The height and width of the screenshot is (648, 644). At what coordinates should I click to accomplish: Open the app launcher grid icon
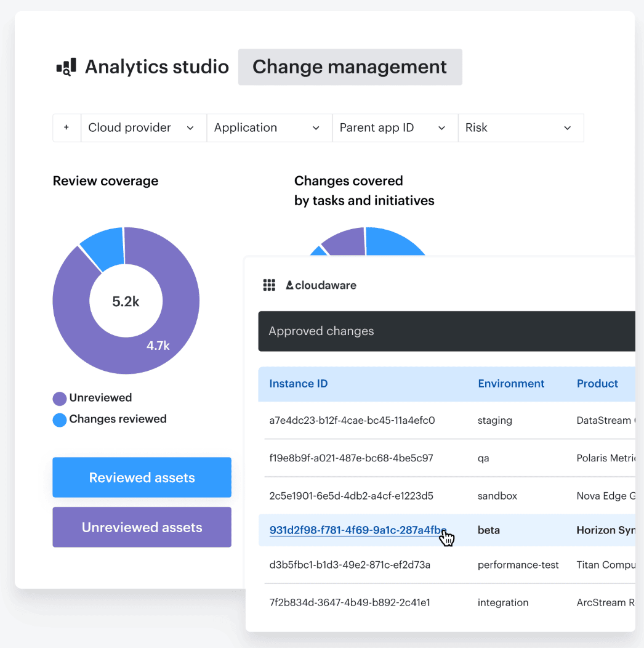point(269,285)
